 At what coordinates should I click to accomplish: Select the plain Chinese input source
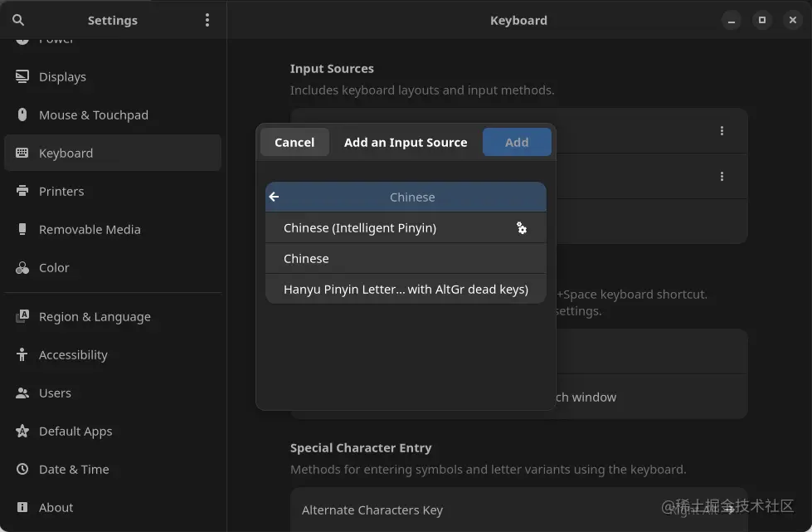tap(306, 258)
